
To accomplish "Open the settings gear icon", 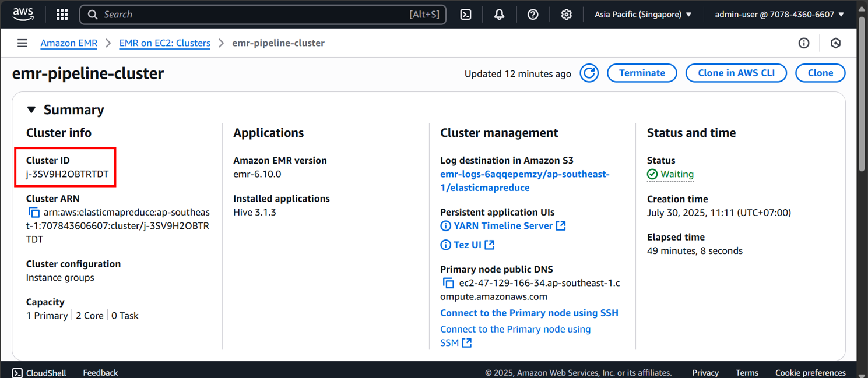I will 566,15.
